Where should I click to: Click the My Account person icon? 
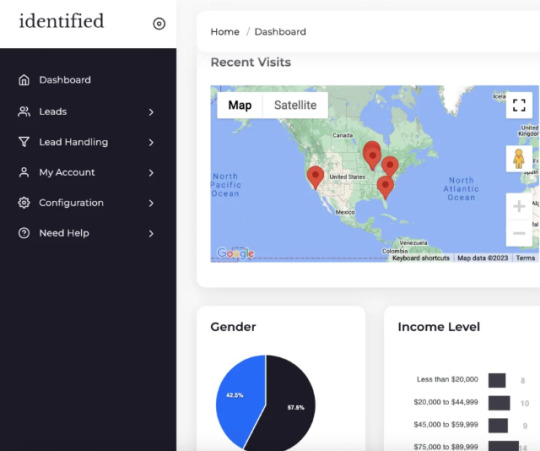click(x=24, y=172)
